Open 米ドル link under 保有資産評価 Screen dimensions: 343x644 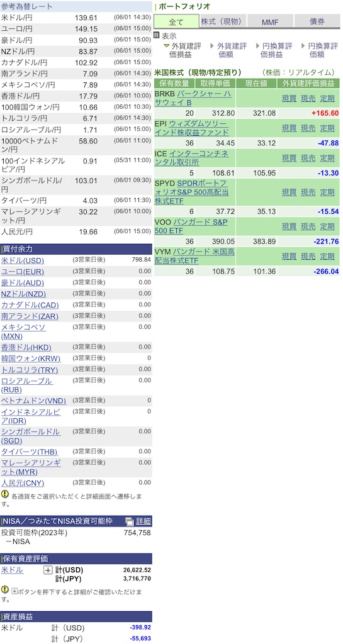(x=13, y=570)
